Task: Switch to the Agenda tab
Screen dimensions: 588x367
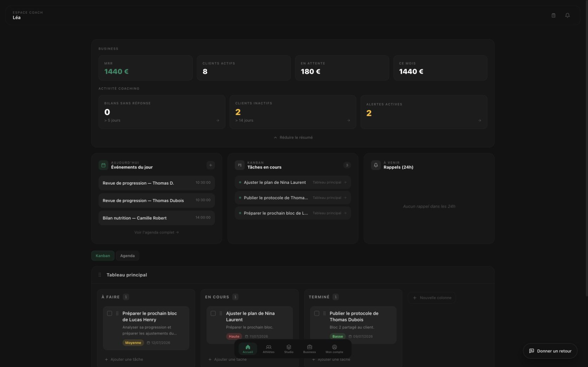Action: click(128, 256)
